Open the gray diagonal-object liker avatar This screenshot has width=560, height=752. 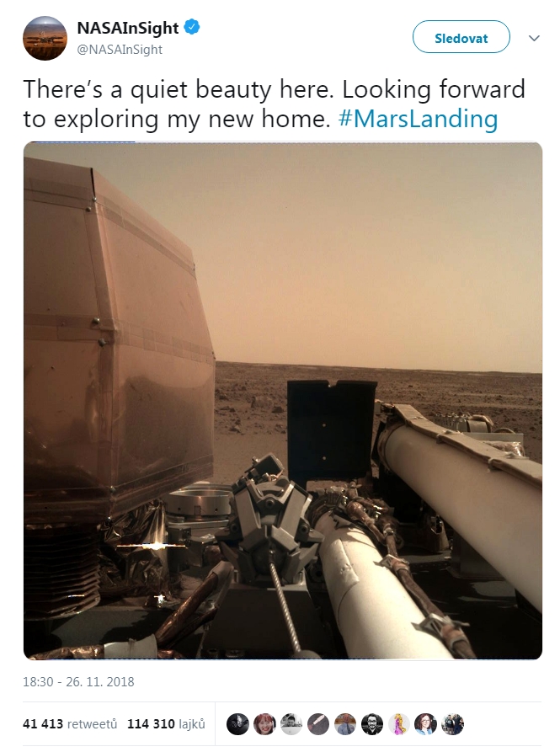(317, 724)
